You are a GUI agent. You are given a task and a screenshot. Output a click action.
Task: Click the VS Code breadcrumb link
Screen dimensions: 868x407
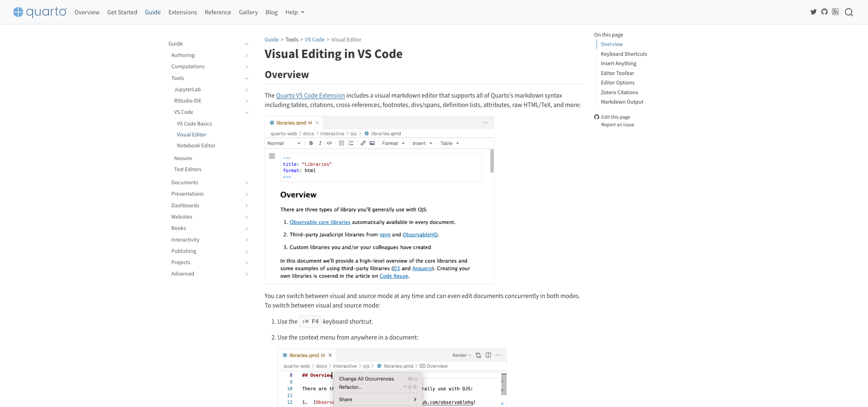coord(315,40)
